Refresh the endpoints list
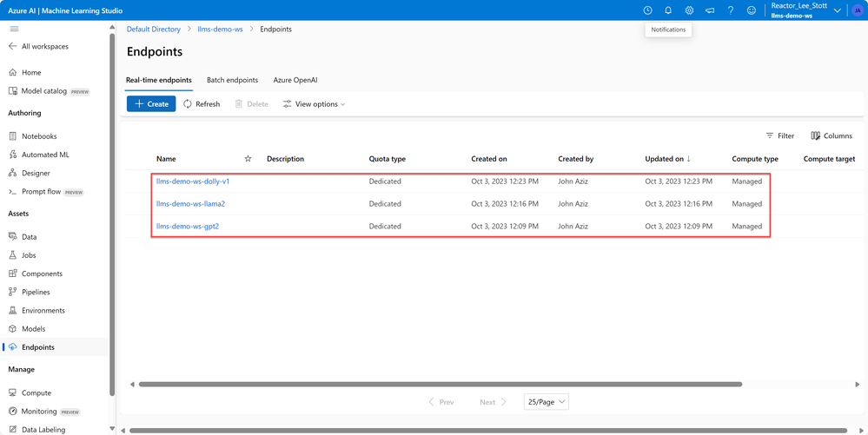The image size is (868, 435). pyautogui.click(x=202, y=104)
